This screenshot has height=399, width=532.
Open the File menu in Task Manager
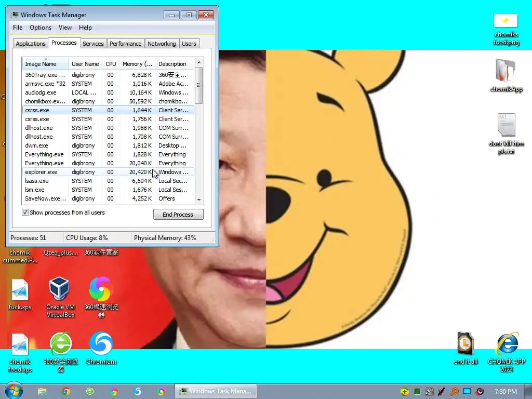(x=18, y=28)
